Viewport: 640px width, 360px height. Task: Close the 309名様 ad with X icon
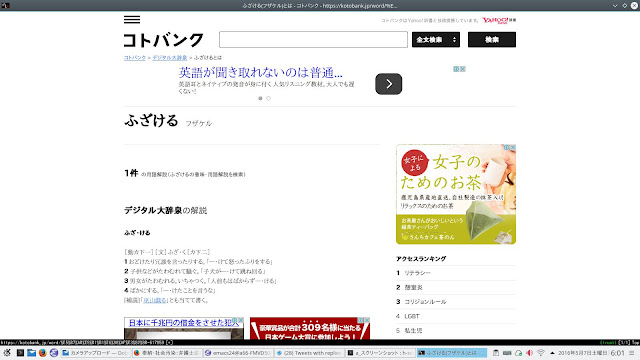coord(367,320)
